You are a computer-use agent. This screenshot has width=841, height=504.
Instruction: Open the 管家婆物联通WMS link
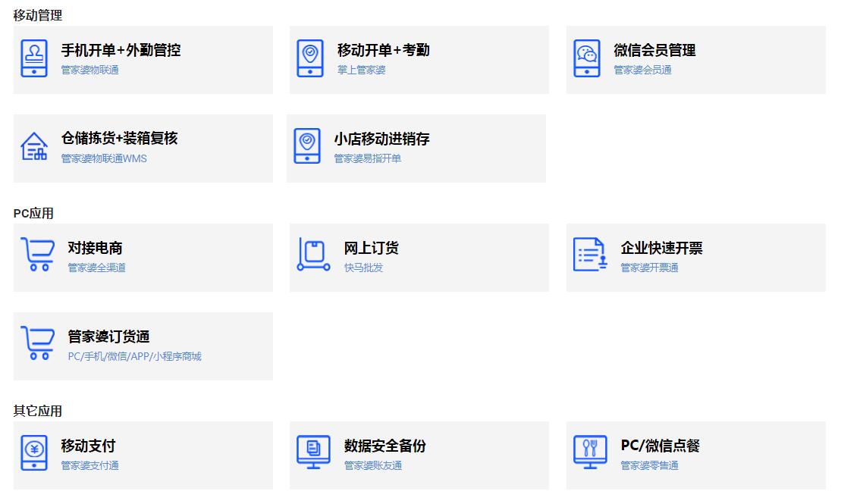104,158
